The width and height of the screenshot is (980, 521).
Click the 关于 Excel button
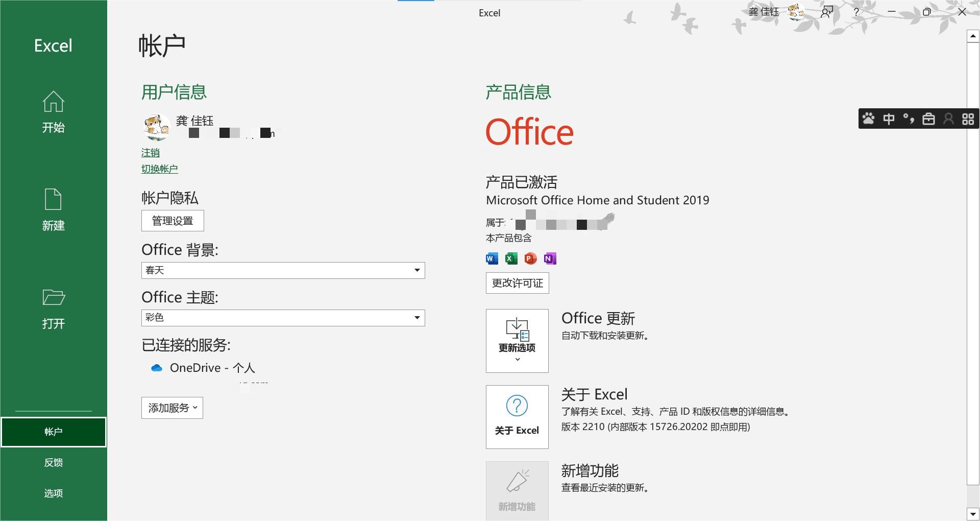pyautogui.click(x=517, y=417)
